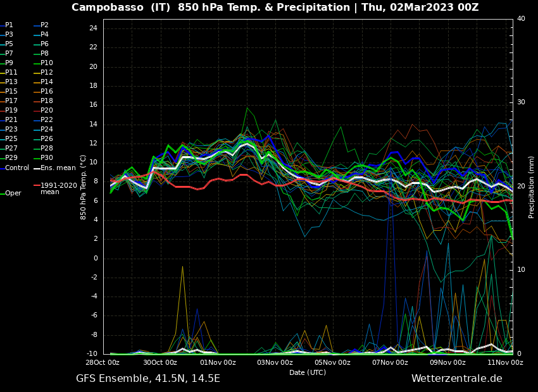538x392 pixels.
Task: Click the 1991-2020 mean legend entry
Action: point(58,188)
